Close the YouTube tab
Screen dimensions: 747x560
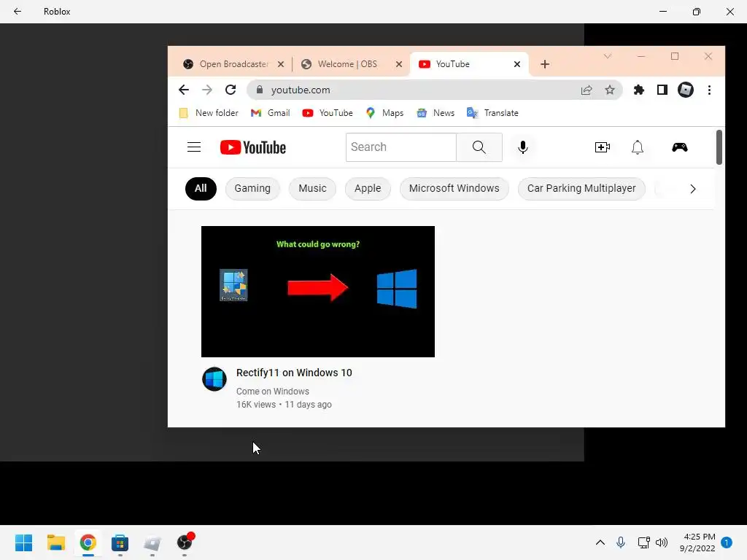click(517, 64)
